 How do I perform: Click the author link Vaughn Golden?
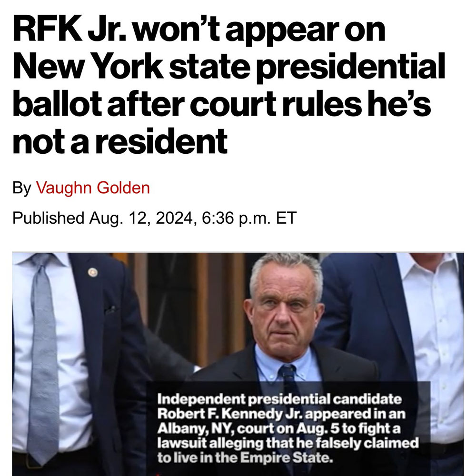pos(93,188)
